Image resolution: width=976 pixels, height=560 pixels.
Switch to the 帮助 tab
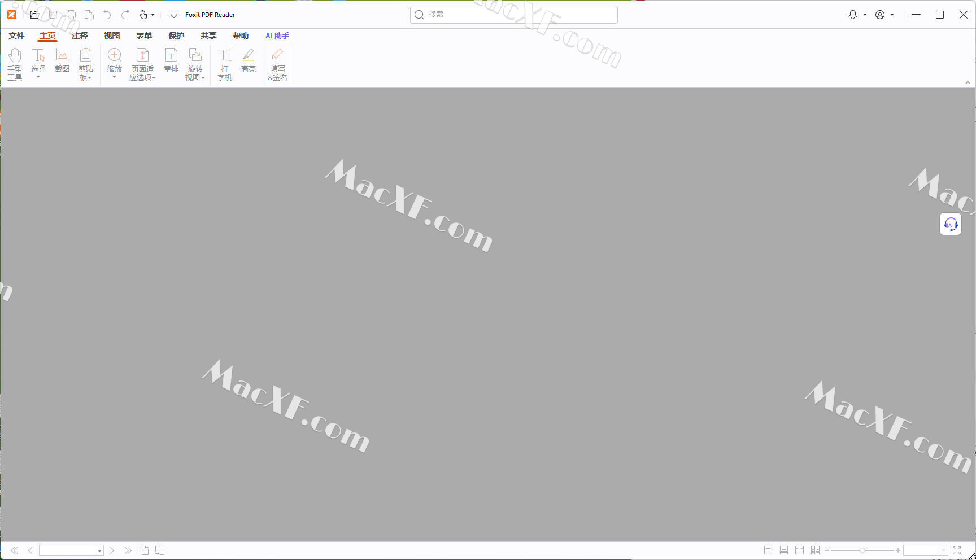pos(241,36)
